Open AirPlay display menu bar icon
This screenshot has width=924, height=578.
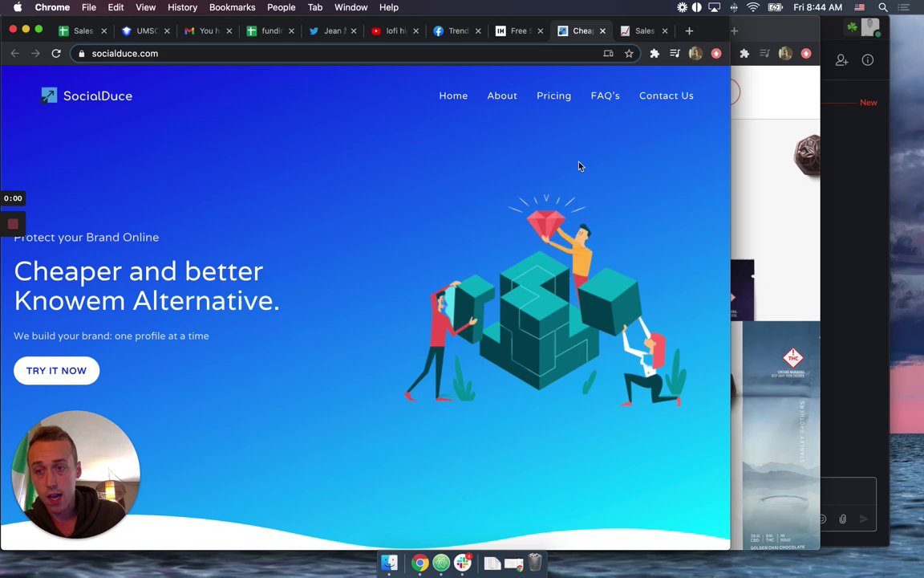[714, 7]
